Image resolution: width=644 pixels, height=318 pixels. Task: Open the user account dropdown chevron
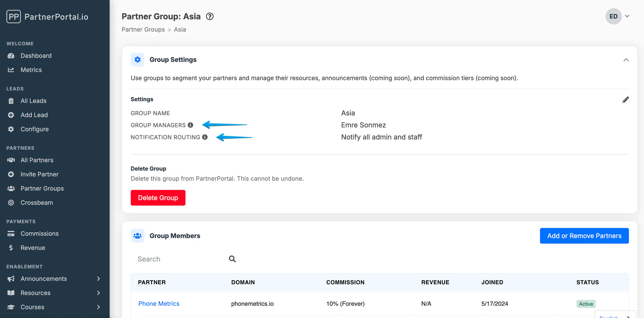tap(627, 16)
